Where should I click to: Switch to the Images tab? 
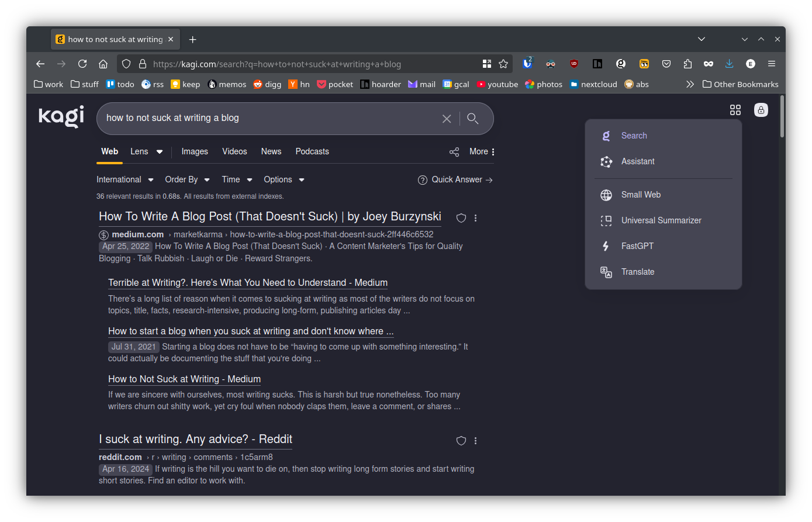click(x=195, y=151)
